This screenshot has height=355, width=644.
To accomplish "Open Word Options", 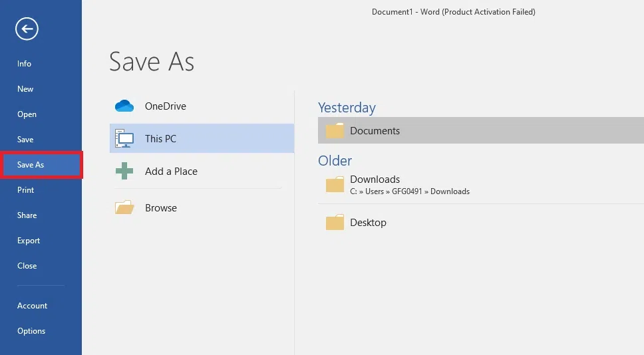I will pos(31,331).
